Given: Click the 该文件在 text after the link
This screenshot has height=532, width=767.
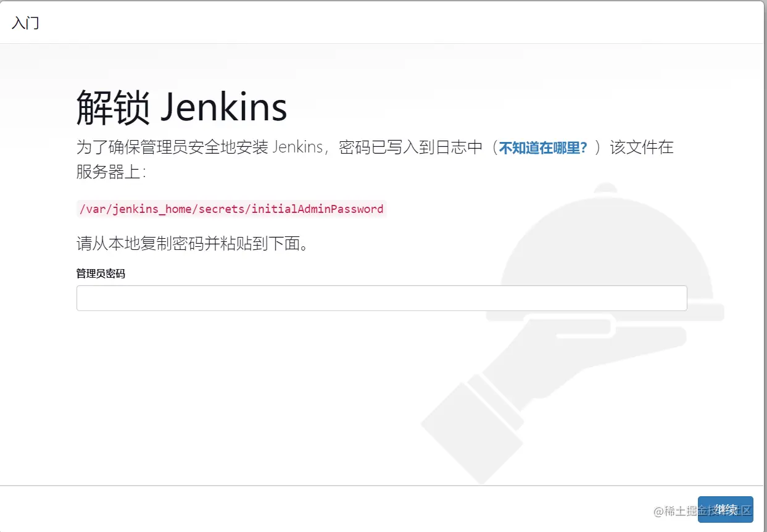Looking at the screenshot, I should pyautogui.click(x=642, y=148).
